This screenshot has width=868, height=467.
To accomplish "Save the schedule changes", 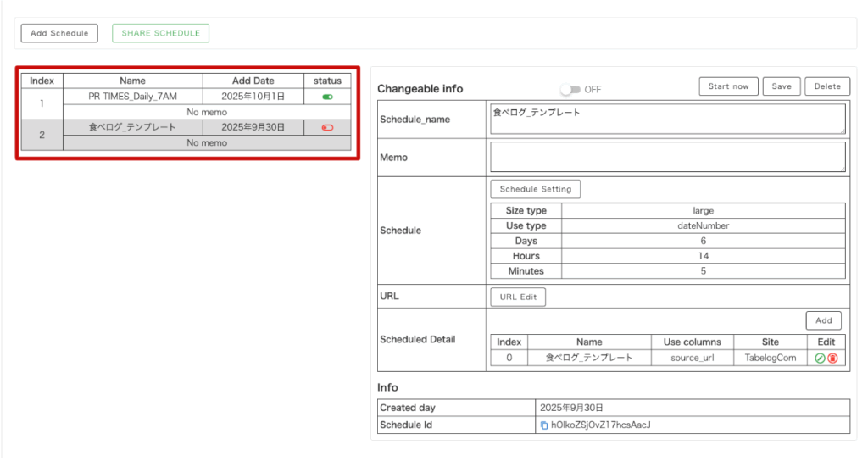I will (x=782, y=86).
